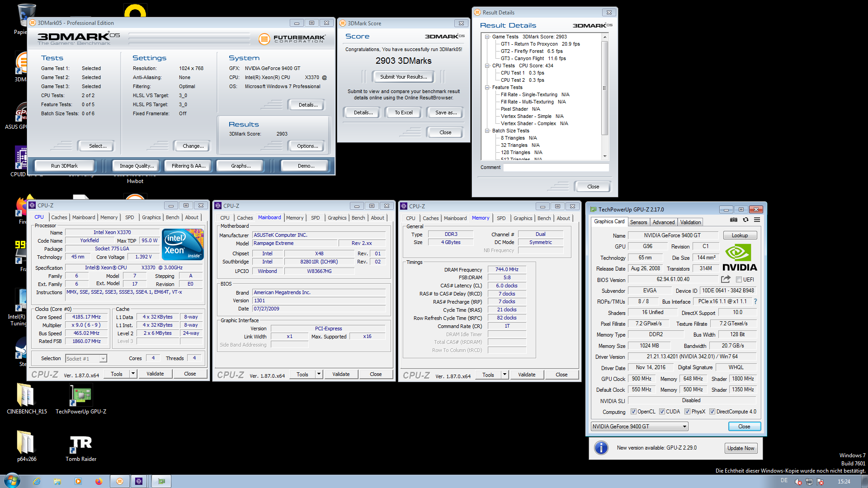Click Validate in Memory CPU-Z window
868x488 pixels.
(x=526, y=375)
